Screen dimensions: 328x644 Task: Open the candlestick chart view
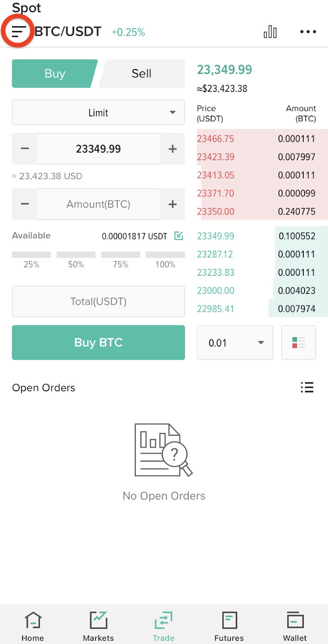(270, 32)
